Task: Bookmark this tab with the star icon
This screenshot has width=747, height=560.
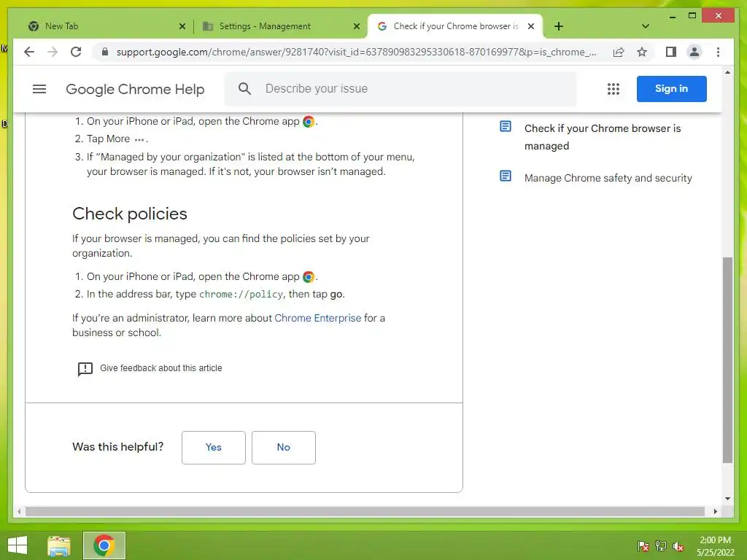Action: [642, 52]
